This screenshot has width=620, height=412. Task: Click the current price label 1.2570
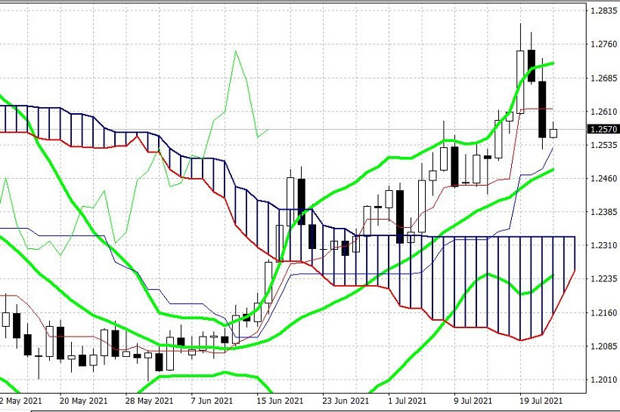click(x=603, y=129)
